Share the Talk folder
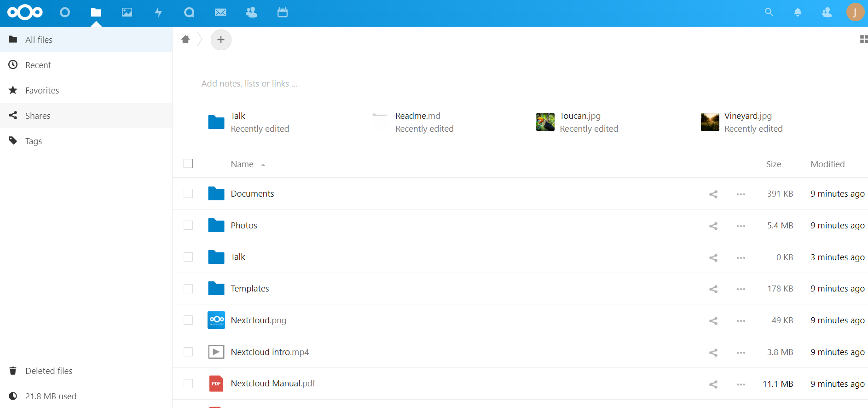This screenshot has height=408, width=868. point(713,258)
